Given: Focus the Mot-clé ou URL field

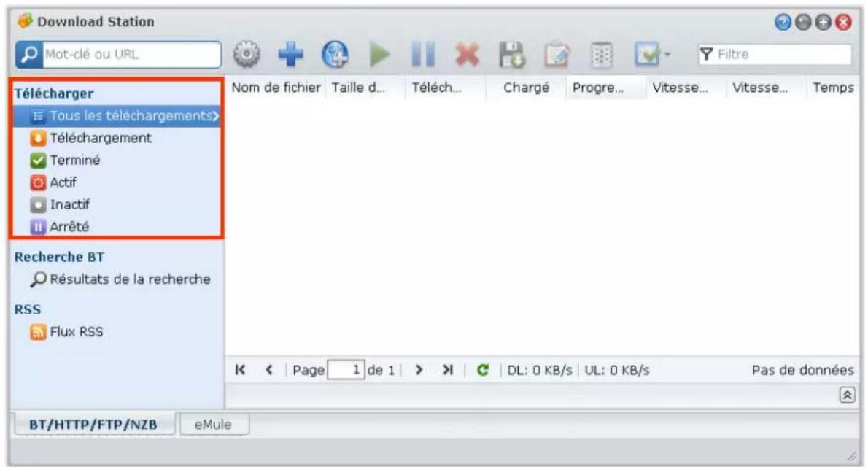Looking at the screenshot, I should pyautogui.click(x=132, y=54).
